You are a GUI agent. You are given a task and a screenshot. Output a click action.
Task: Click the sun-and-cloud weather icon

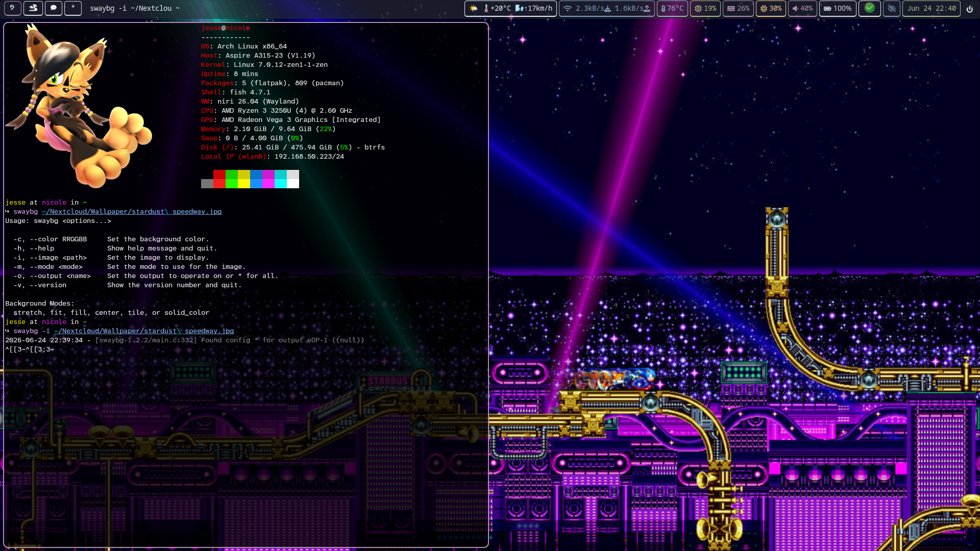pos(474,8)
